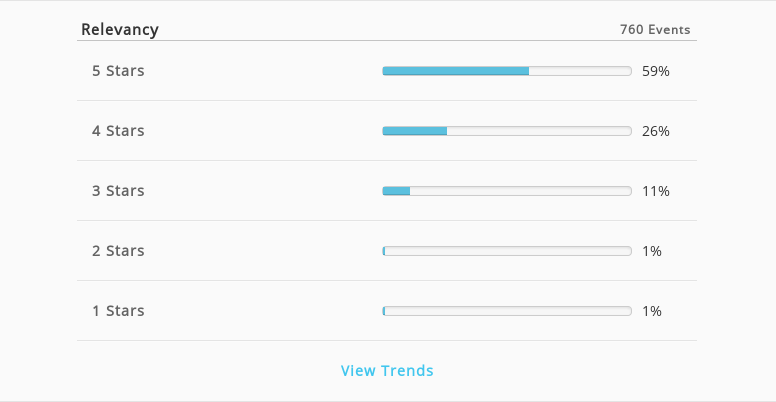776x402 pixels.
Task: Select the 2 Stars row label
Action: (x=118, y=251)
